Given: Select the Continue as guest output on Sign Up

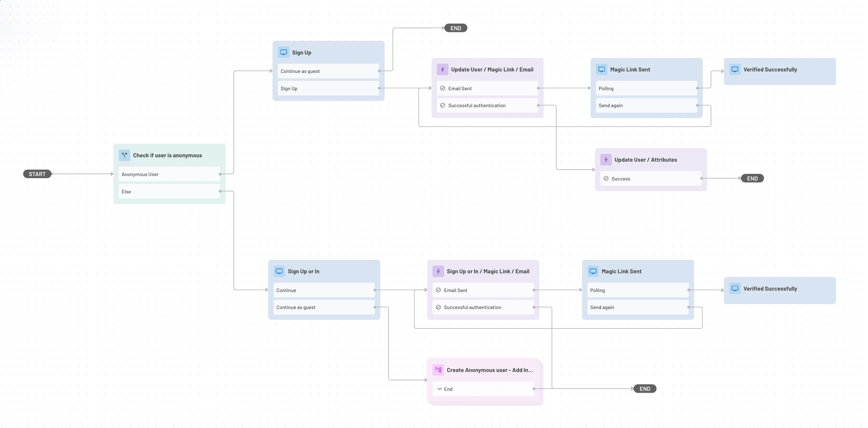Looking at the screenshot, I should tap(328, 71).
